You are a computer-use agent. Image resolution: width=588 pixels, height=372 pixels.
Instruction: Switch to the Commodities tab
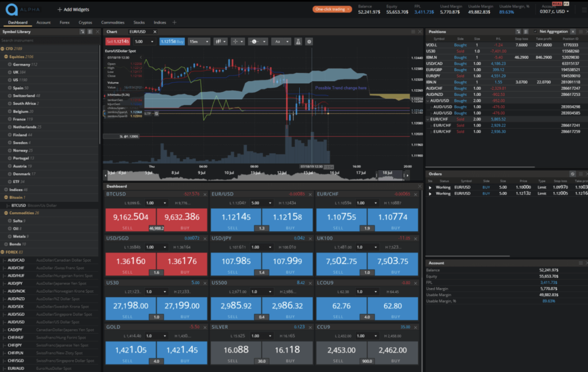113,22
